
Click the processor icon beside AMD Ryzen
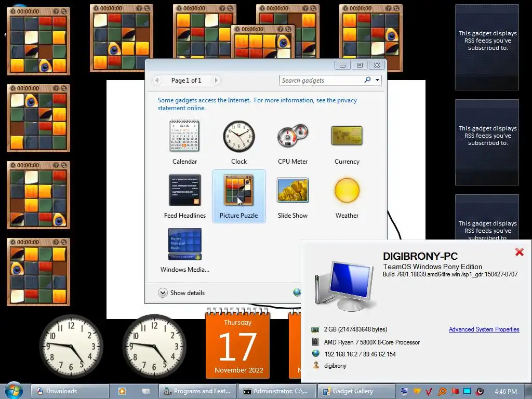pyautogui.click(x=315, y=342)
